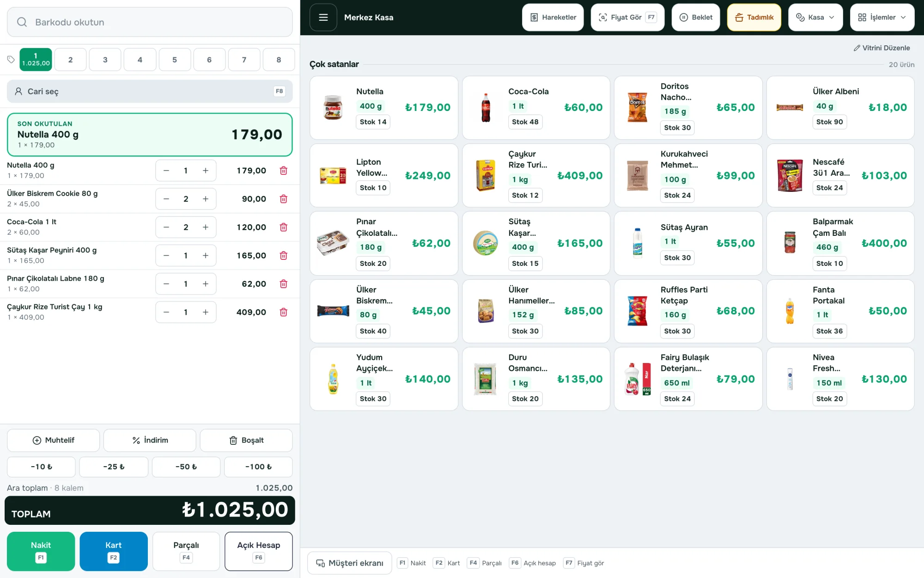Add Doritos Nacho to cart

tap(688, 108)
